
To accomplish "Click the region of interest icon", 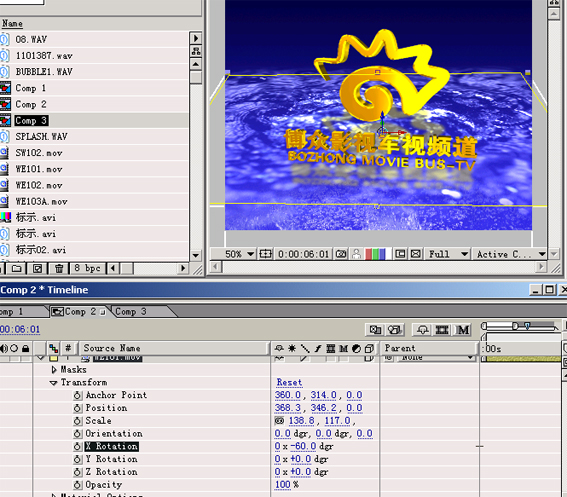I will [400, 254].
